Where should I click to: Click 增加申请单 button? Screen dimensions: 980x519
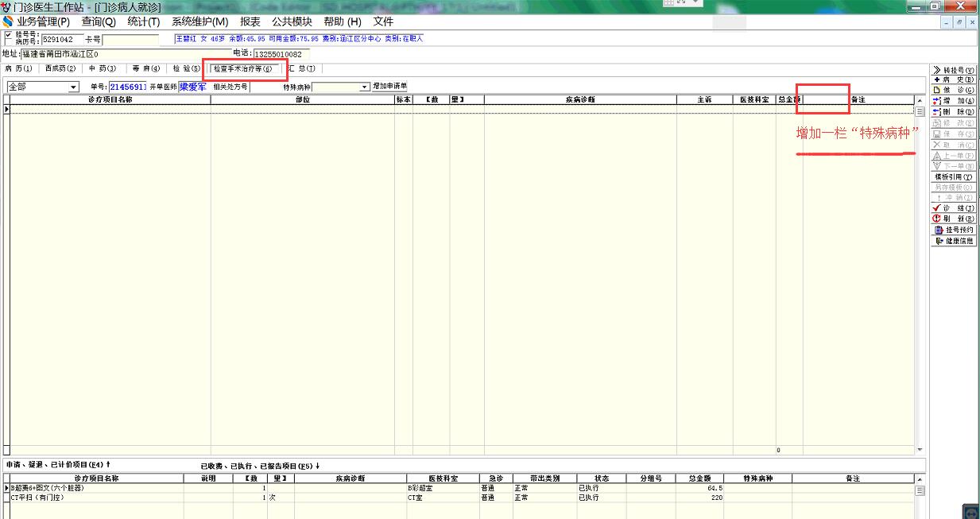[x=389, y=87]
